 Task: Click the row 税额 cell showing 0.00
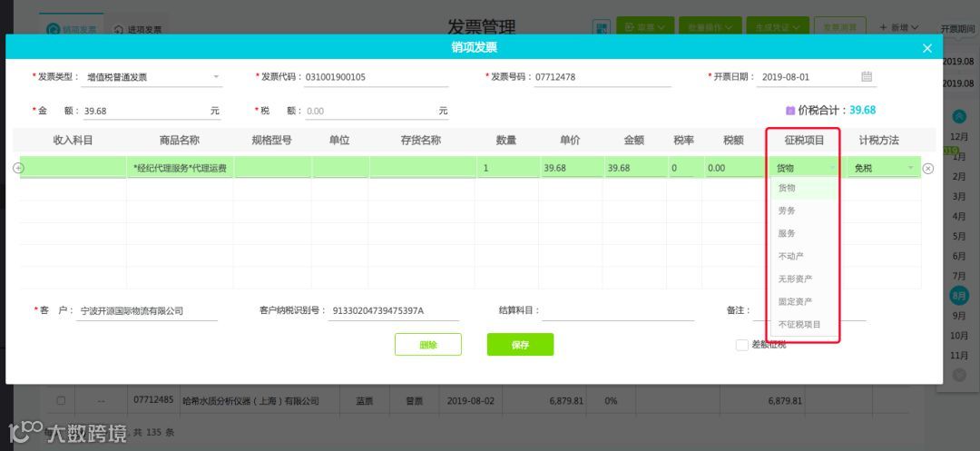point(734,168)
